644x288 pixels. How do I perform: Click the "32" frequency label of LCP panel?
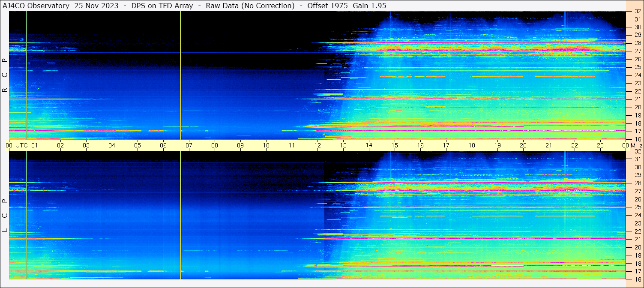(x=638, y=151)
